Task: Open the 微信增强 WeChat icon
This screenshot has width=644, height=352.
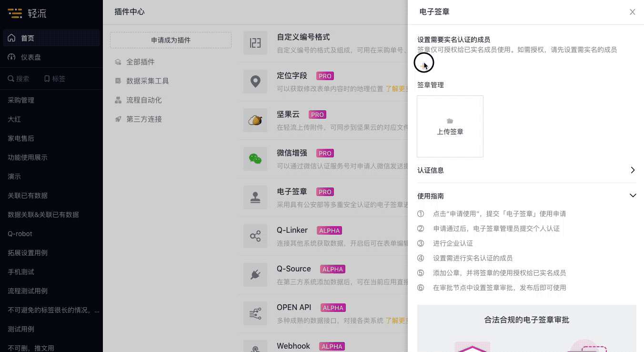Action: point(255,159)
